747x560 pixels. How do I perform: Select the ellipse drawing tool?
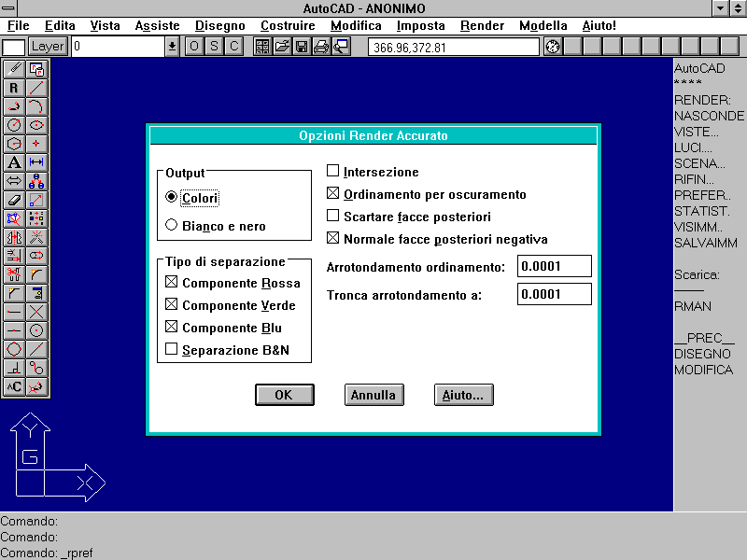pos(36,125)
